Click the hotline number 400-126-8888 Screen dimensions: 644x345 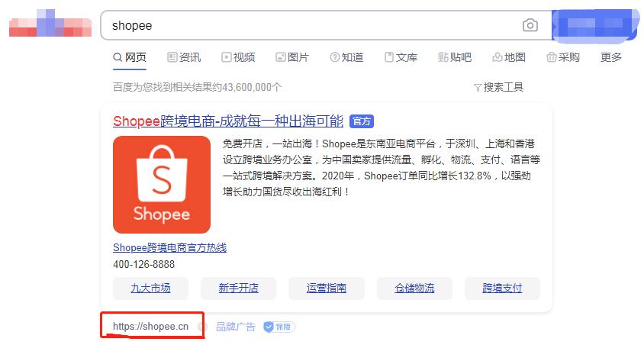pos(143,264)
